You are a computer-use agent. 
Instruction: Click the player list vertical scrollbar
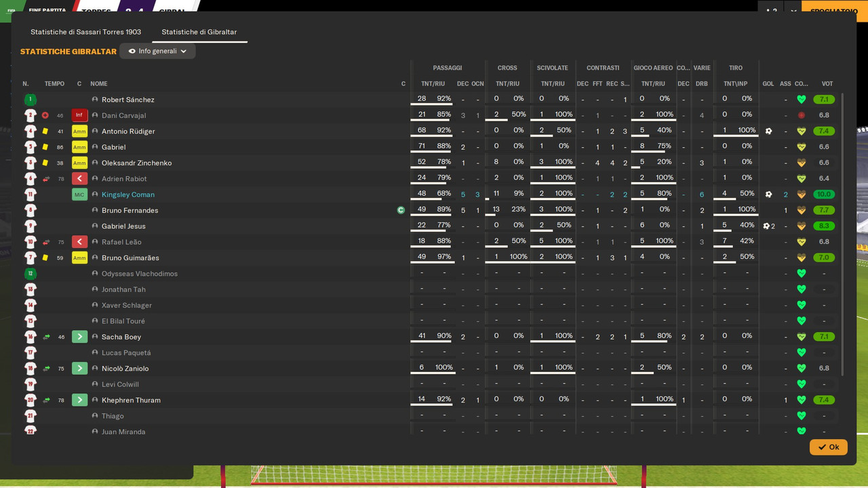(843, 234)
